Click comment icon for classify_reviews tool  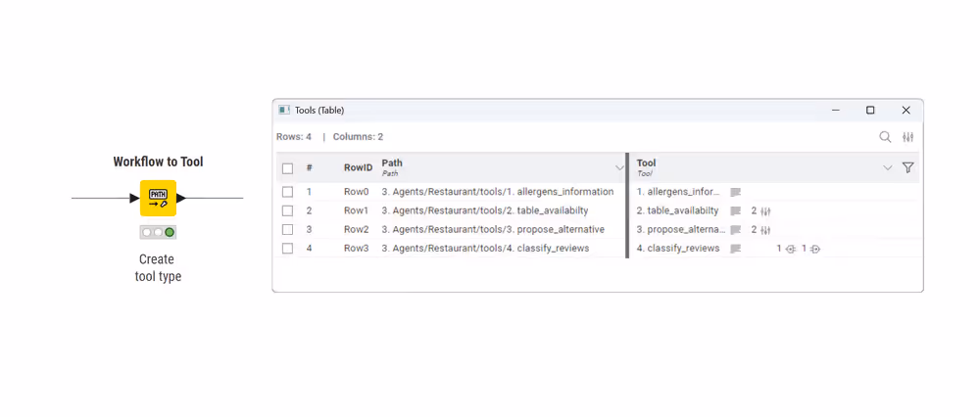[736, 248]
